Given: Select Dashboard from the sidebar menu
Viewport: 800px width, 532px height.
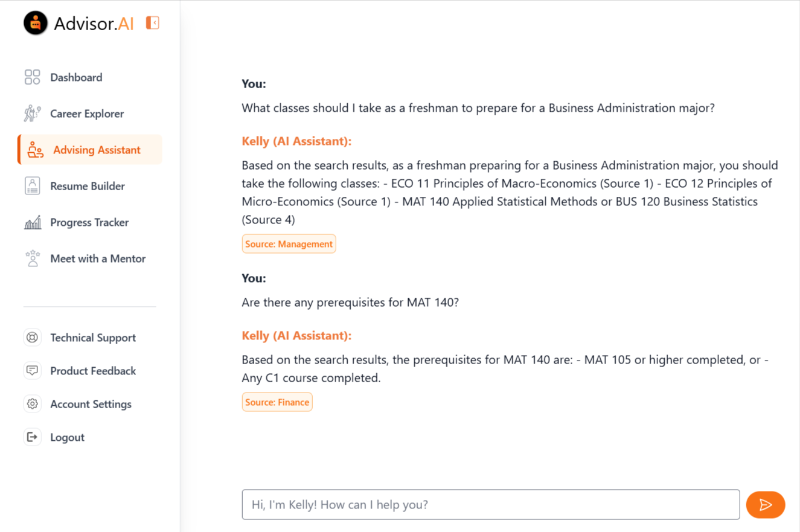Looking at the screenshot, I should (76, 77).
